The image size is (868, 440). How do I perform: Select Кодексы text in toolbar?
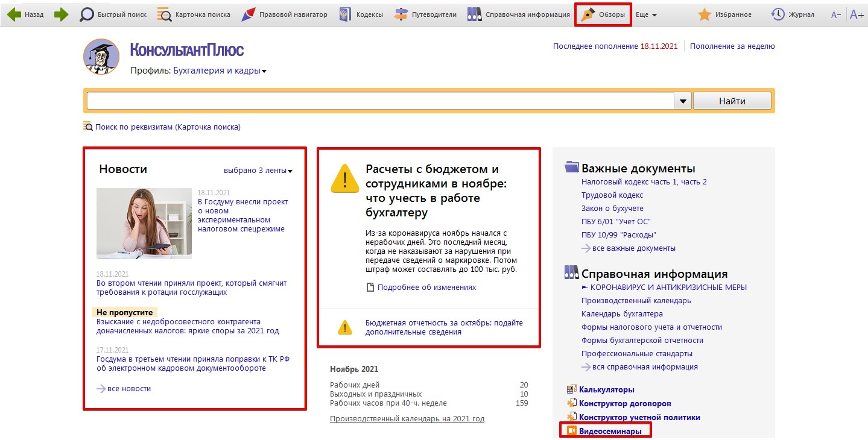pos(369,14)
